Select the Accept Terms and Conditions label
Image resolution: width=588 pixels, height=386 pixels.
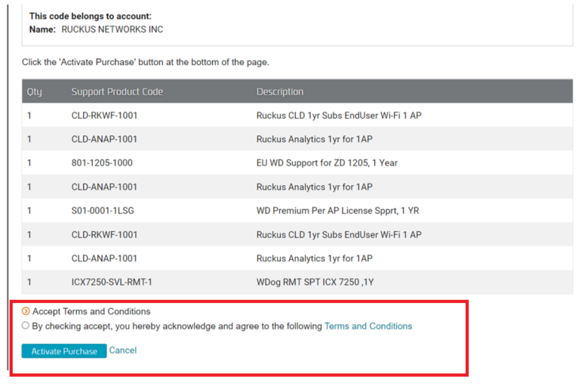tap(91, 311)
